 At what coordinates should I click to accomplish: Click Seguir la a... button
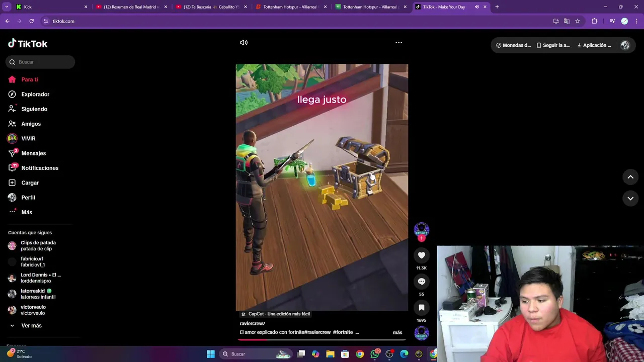point(553,45)
